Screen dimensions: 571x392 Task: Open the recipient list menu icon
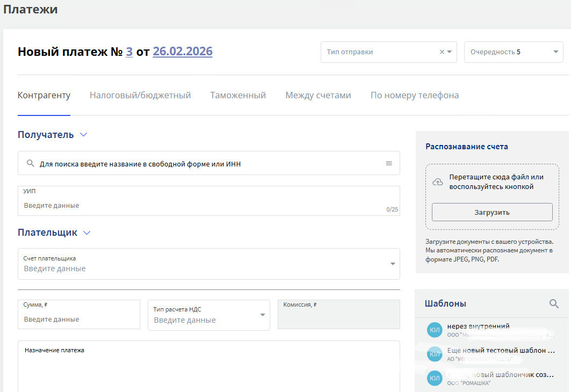click(x=389, y=163)
